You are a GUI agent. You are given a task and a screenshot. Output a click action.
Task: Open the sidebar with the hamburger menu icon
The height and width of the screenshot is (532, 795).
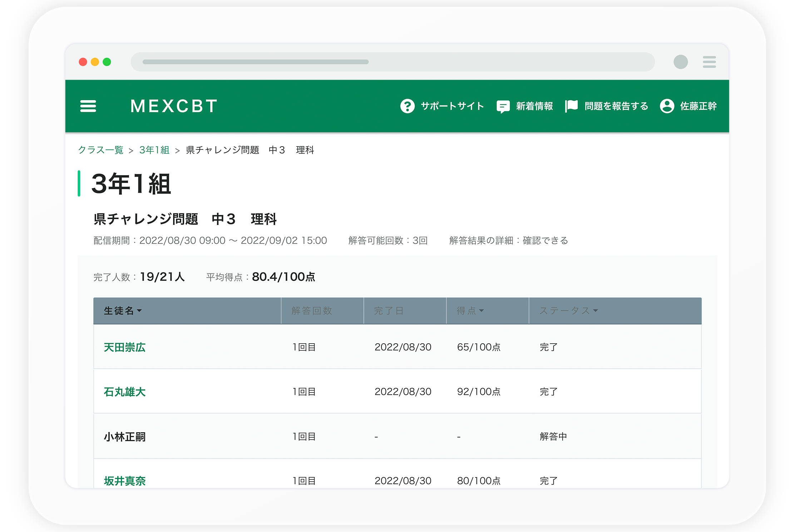point(88,106)
